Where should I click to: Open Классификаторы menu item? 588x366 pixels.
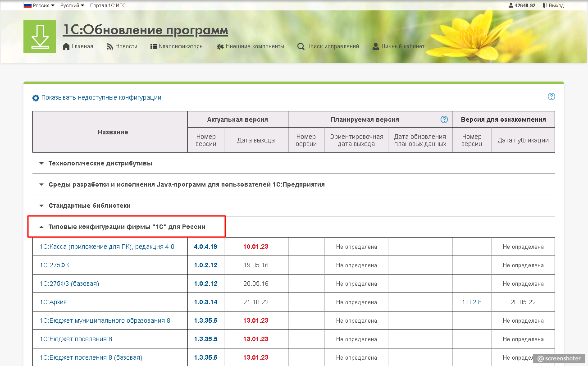[x=181, y=46]
